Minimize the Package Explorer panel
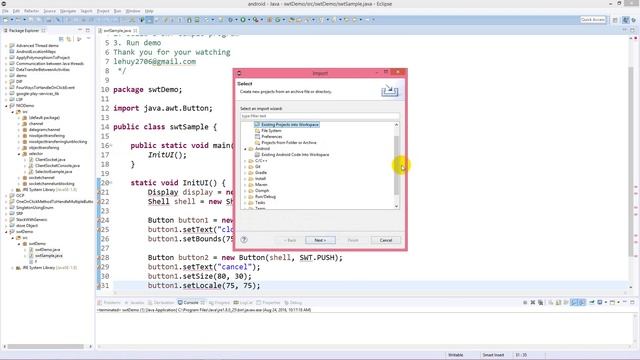The height and width of the screenshot is (360, 640). tap(80, 30)
